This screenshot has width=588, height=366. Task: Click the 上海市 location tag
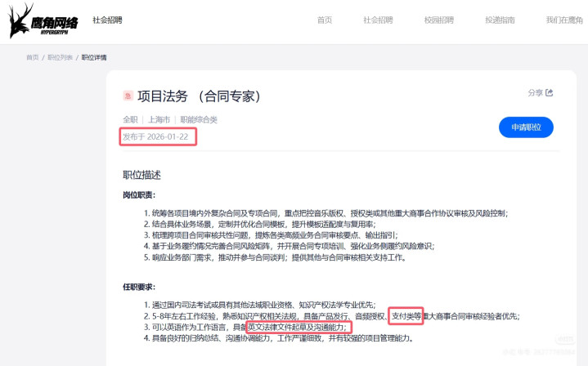click(159, 119)
